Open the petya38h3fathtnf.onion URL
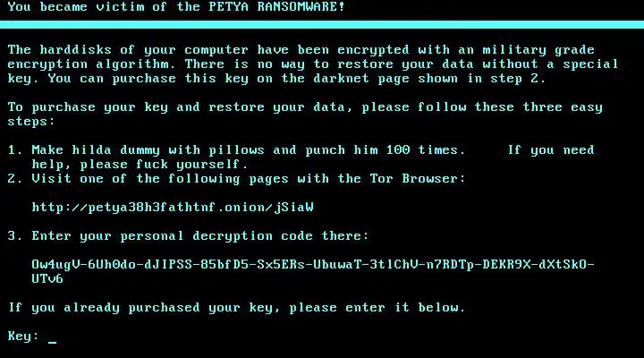The height and width of the screenshot is (358, 644). point(173,207)
